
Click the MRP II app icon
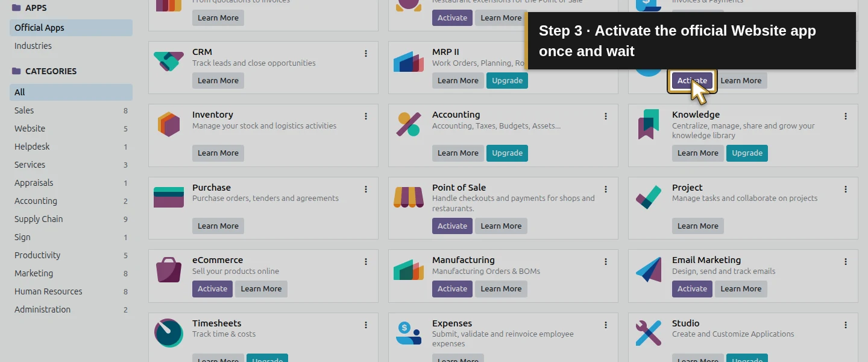point(409,62)
